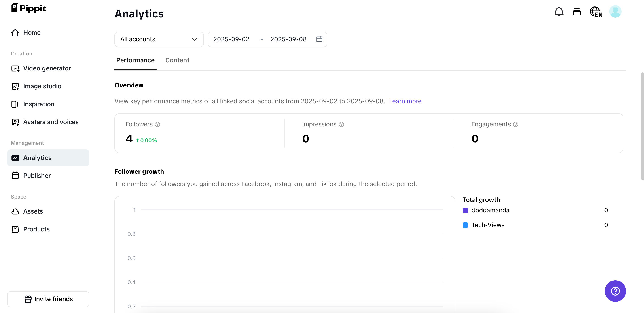Click the Impressions info question icon
The width and height of the screenshot is (644, 313).
coord(341,124)
